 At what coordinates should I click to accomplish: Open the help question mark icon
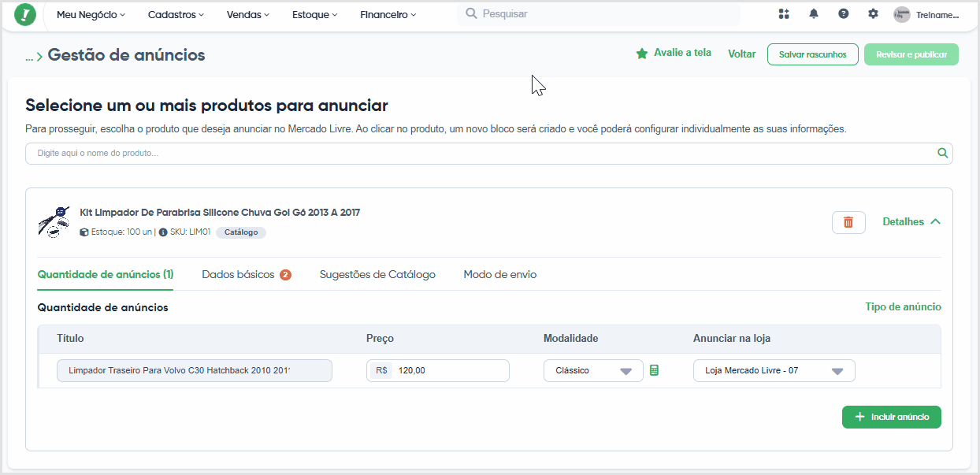(x=844, y=14)
